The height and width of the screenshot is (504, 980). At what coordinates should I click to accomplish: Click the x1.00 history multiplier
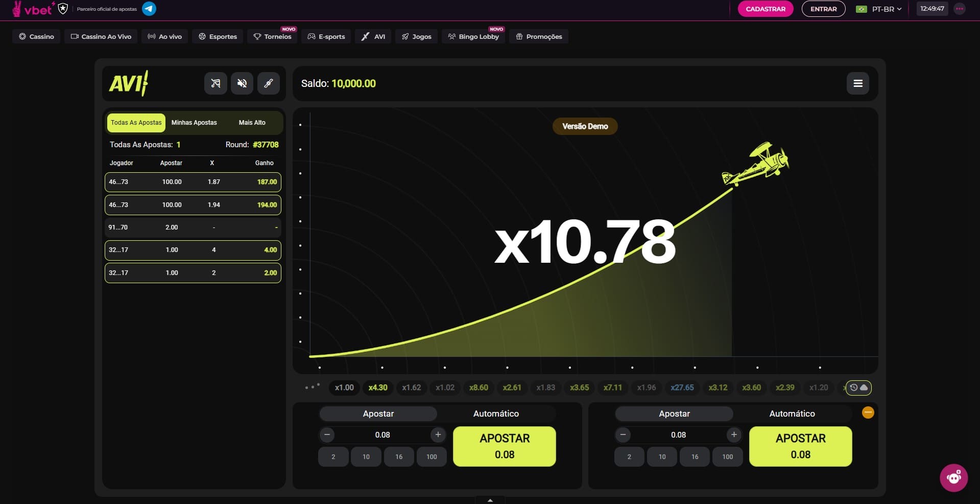click(344, 387)
